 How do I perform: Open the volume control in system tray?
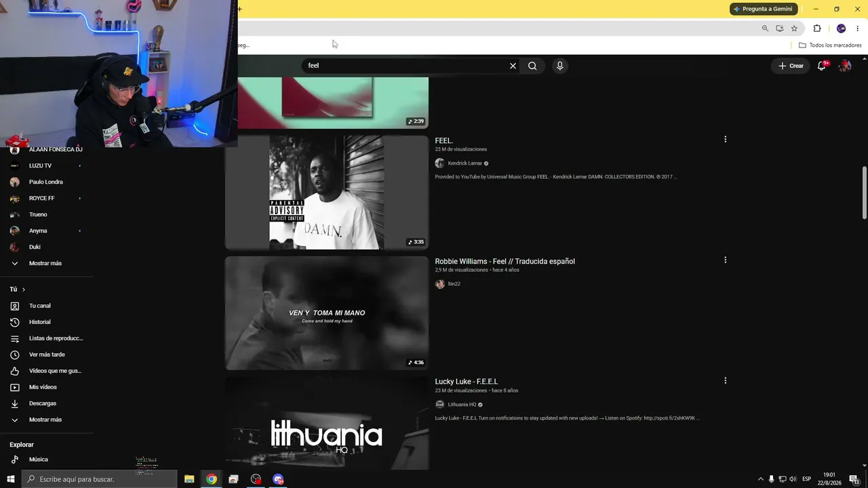pyautogui.click(x=793, y=479)
